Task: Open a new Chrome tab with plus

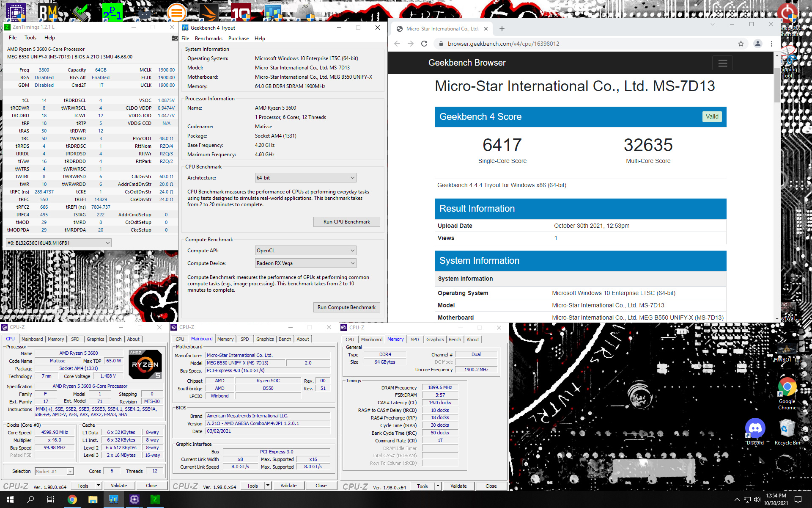Action: click(x=502, y=29)
